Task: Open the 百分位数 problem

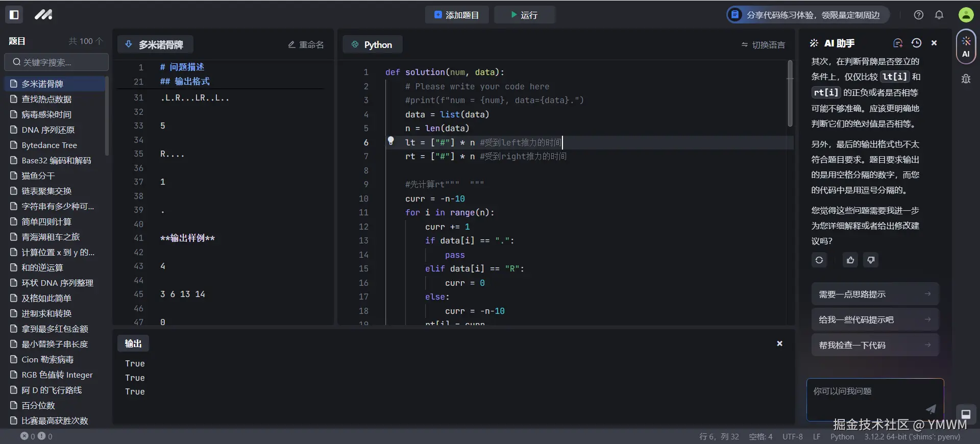Action: click(54, 405)
